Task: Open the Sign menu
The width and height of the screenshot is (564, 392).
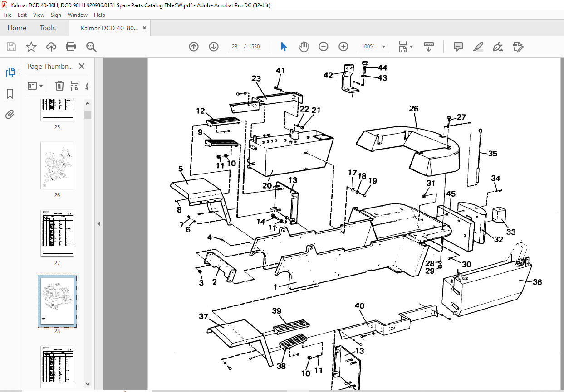Action: (56, 15)
